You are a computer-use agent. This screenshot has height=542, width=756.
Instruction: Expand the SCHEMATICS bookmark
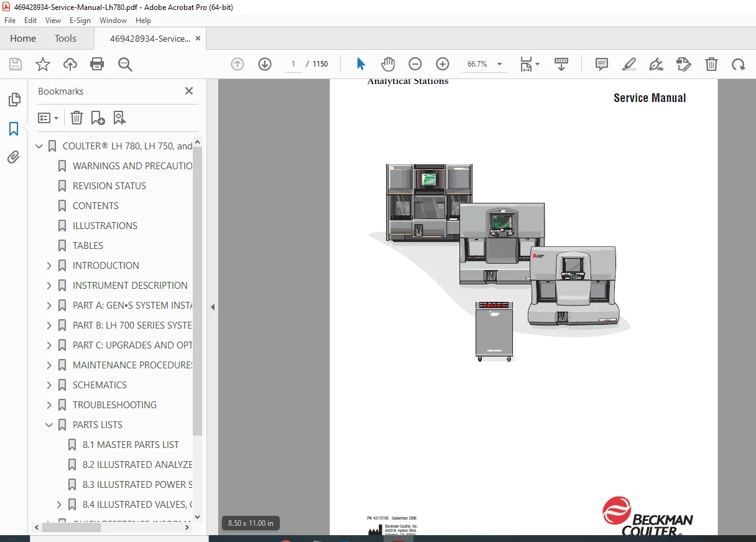pos(49,385)
